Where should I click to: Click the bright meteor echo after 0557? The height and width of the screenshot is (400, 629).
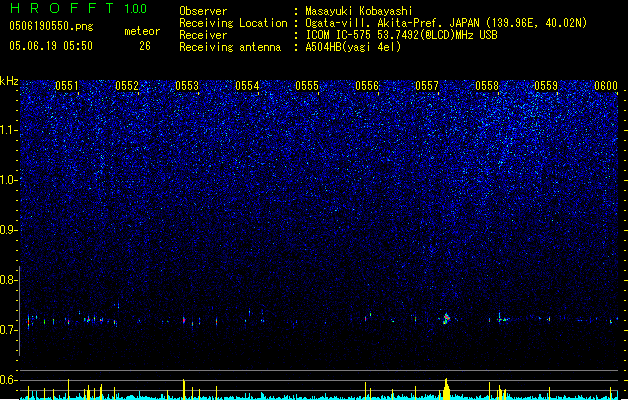pyautogui.click(x=446, y=319)
